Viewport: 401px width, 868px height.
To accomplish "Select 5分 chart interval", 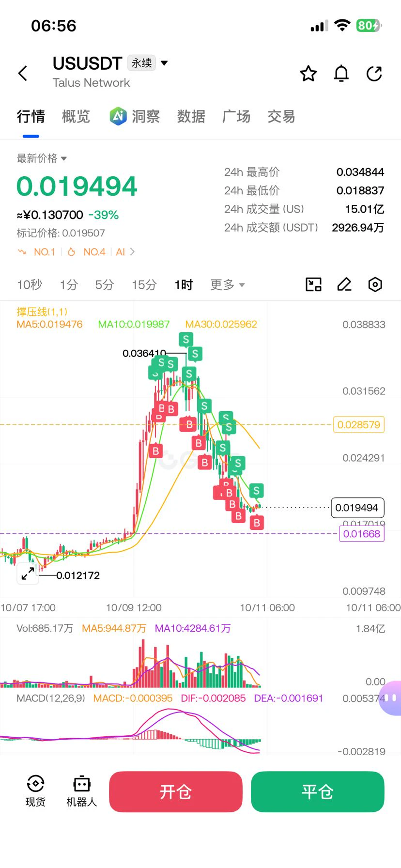I will click(x=105, y=285).
